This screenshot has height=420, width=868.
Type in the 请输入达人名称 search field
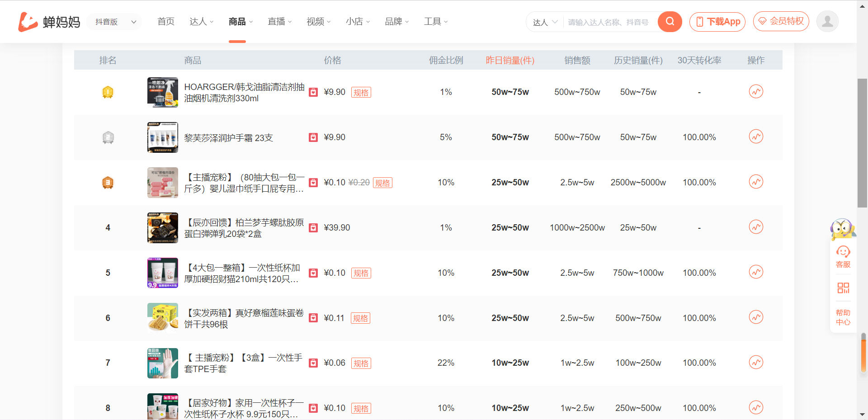pyautogui.click(x=608, y=22)
